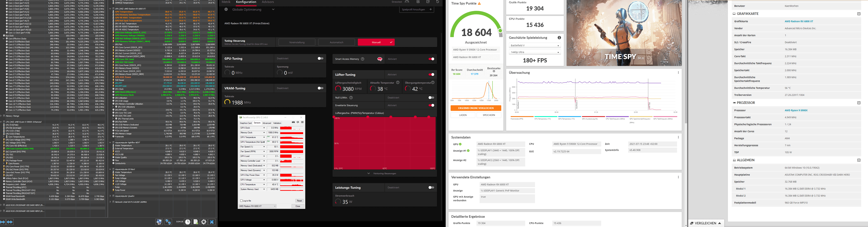The height and width of the screenshot is (227, 868).
Task: Click the GPU-Z camera screenshot icon
Action: coord(294,122)
